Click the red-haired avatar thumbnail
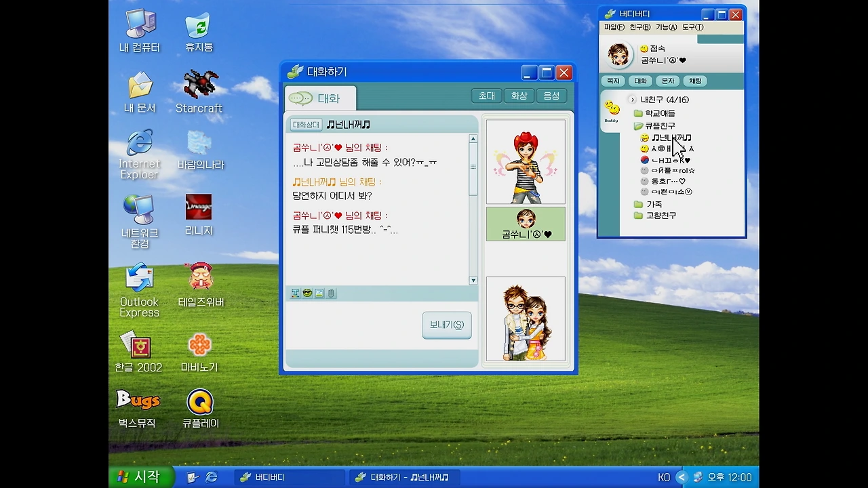Image resolution: width=868 pixels, height=488 pixels. click(526, 161)
